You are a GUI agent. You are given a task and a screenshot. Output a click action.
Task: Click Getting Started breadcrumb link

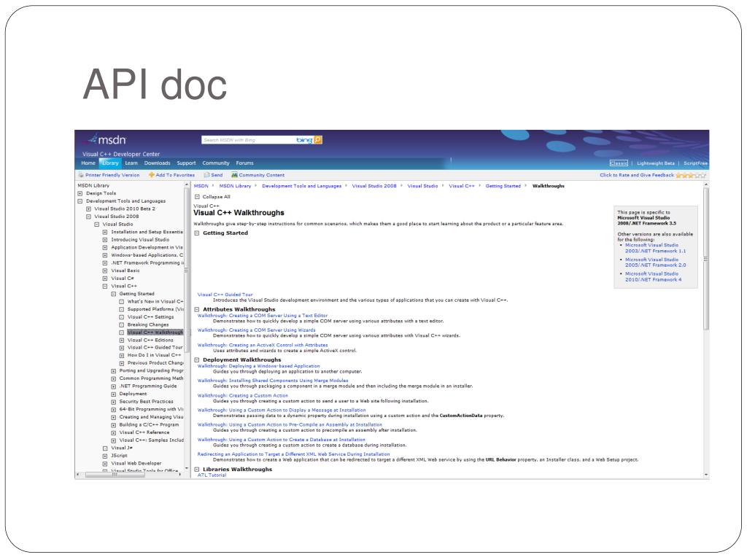(503, 186)
